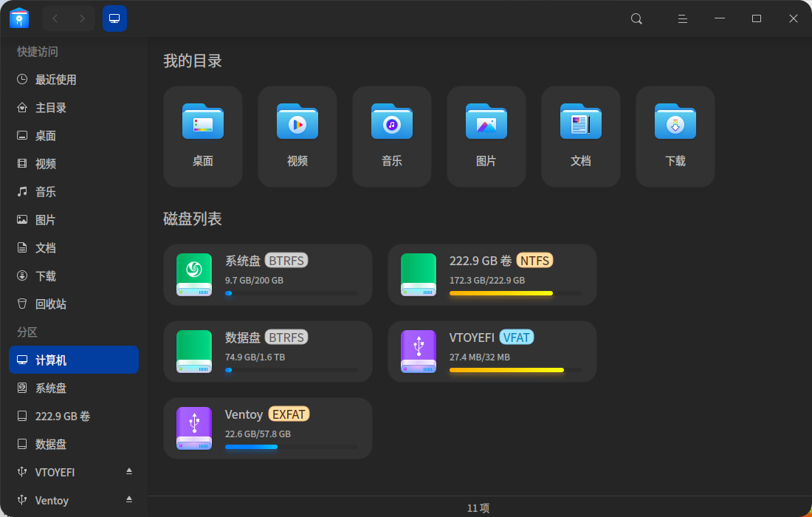
Task: Minimize the file manager window
Action: click(719, 18)
